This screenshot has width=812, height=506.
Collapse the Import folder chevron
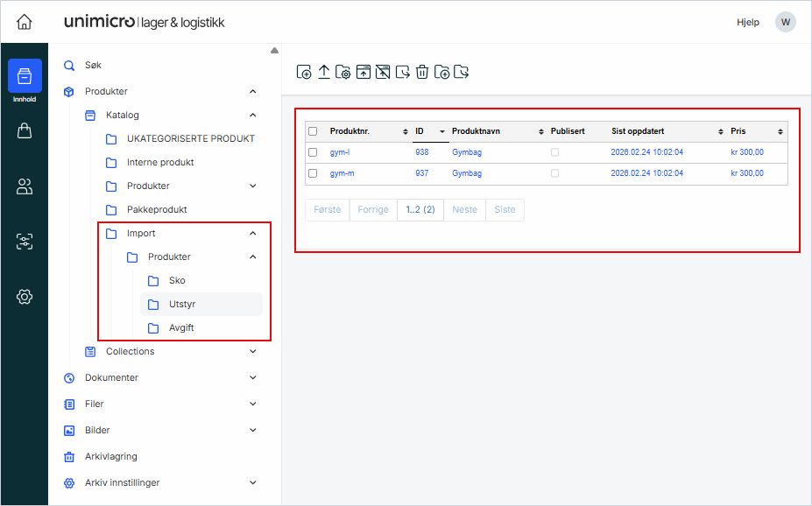pyautogui.click(x=253, y=234)
